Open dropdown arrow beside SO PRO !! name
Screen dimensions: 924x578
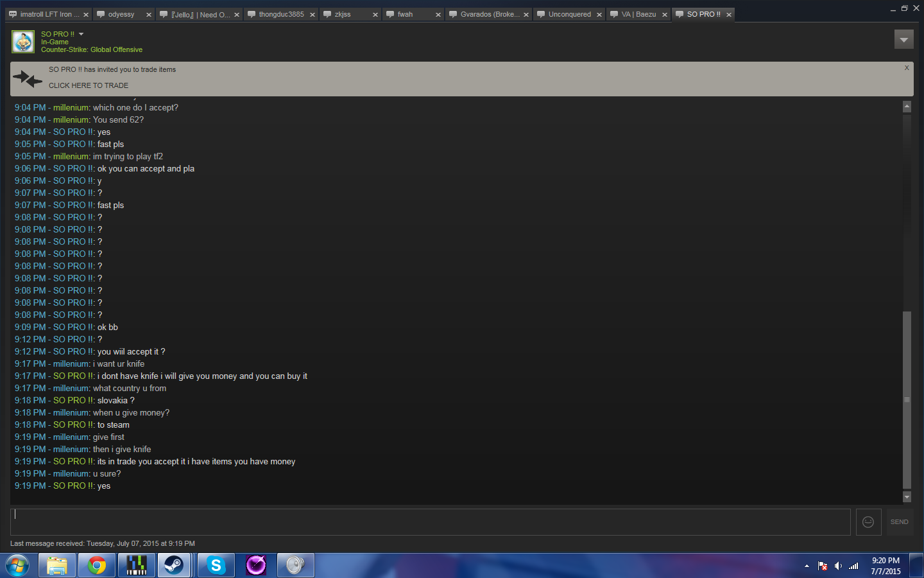pyautogui.click(x=81, y=34)
